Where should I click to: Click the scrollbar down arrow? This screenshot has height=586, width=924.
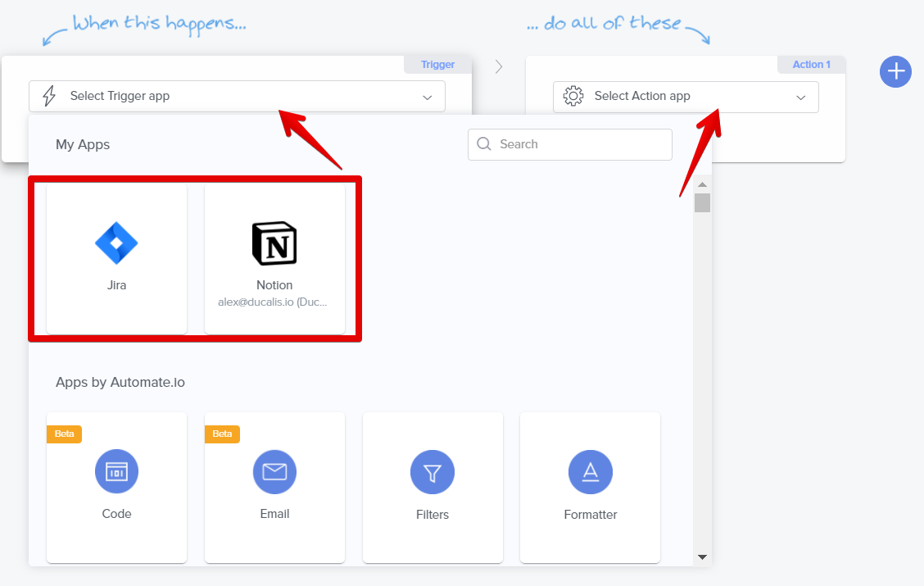(x=702, y=557)
